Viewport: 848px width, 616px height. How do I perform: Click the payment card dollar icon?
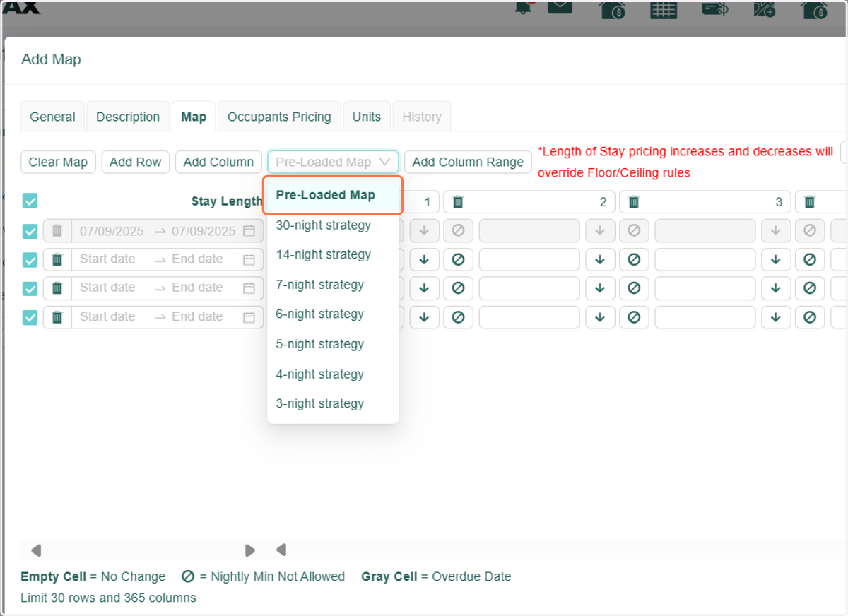point(716,8)
